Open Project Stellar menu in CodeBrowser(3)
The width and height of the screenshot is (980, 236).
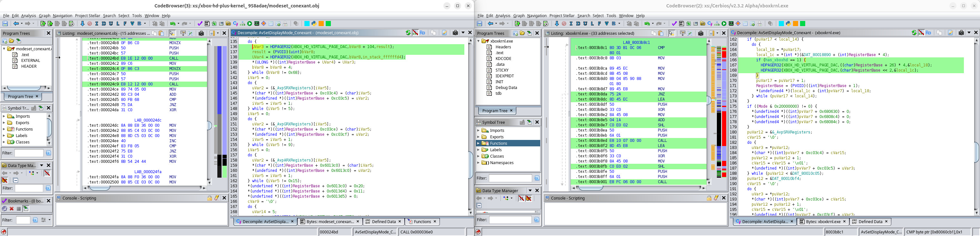88,15
